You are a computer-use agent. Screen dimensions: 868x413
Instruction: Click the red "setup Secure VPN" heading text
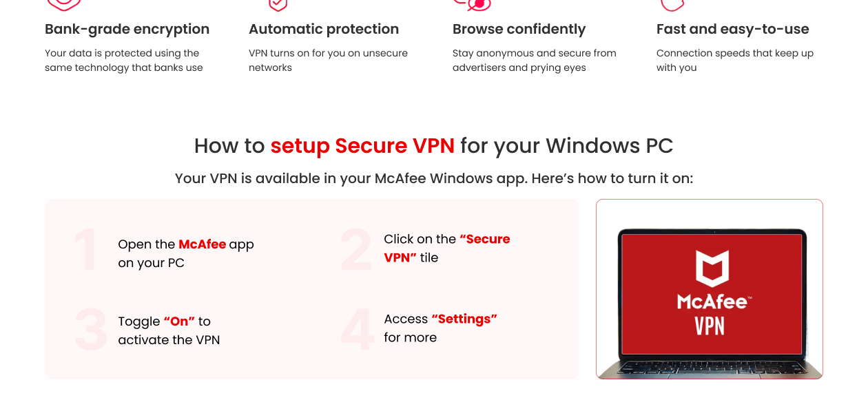tap(362, 146)
